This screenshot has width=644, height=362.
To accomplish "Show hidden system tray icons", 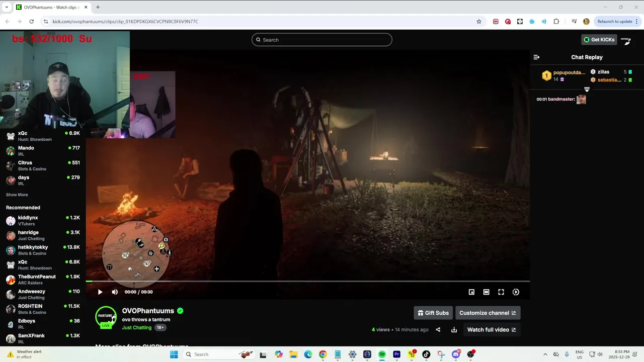I will click(545, 354).
